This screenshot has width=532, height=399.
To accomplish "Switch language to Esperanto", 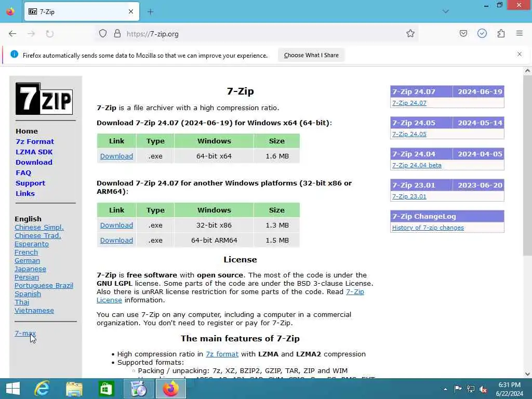I will 32,244.
